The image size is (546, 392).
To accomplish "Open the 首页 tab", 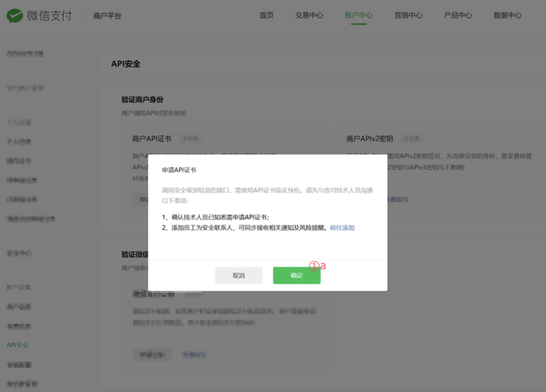I will (267, 15).
